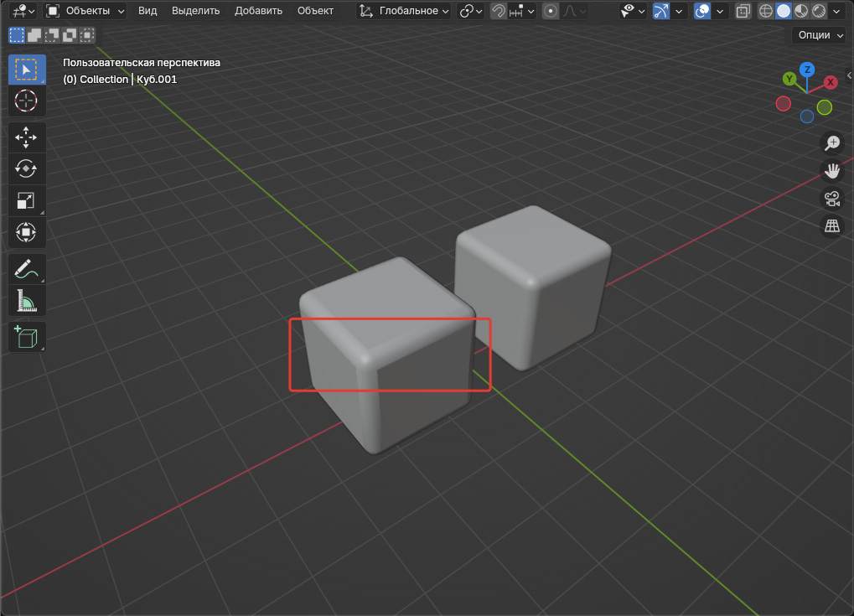Open the Добавить menu
The image size is (854, 616).
click(258, 10)
